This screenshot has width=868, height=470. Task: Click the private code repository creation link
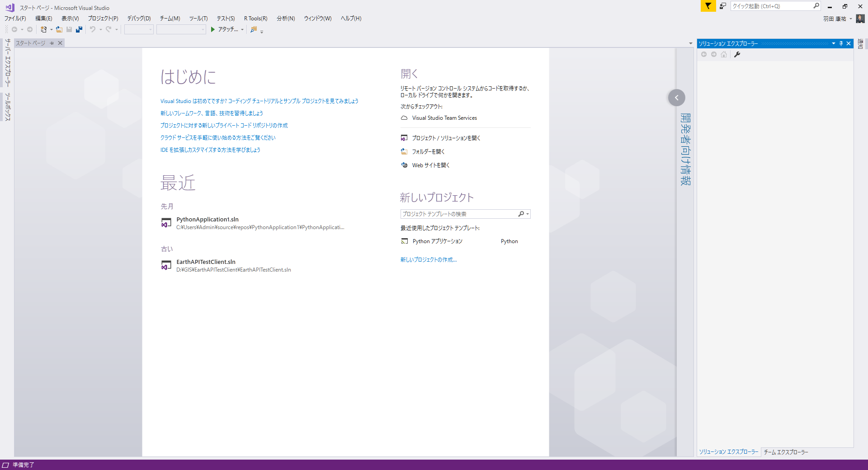coord(224,126)
